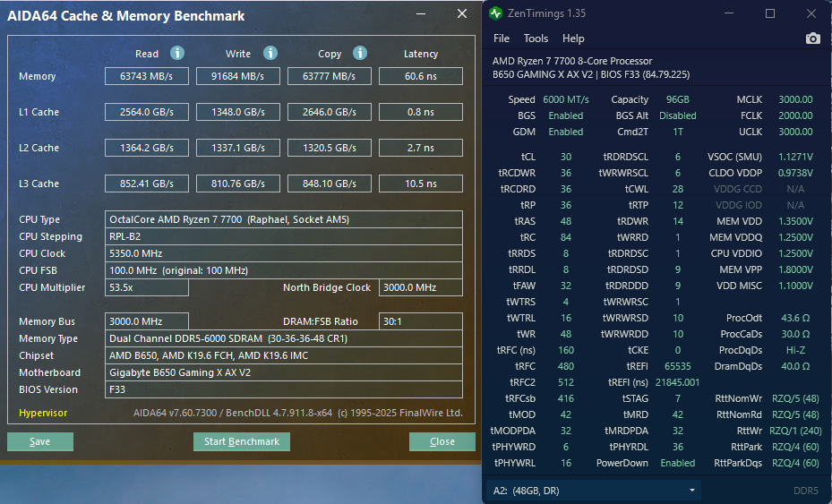
Task: Click tREFI (ns) value 21845.001
Action: (x=678, y=382)
